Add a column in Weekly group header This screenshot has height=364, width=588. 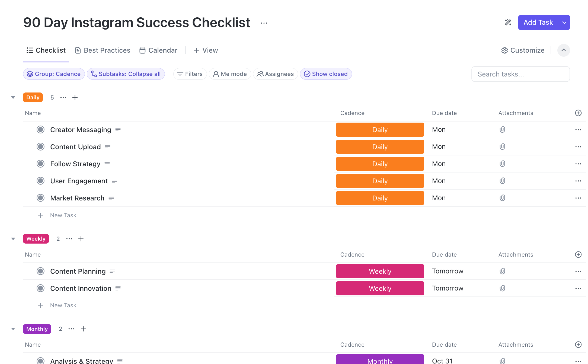click(x=578, y=254)
